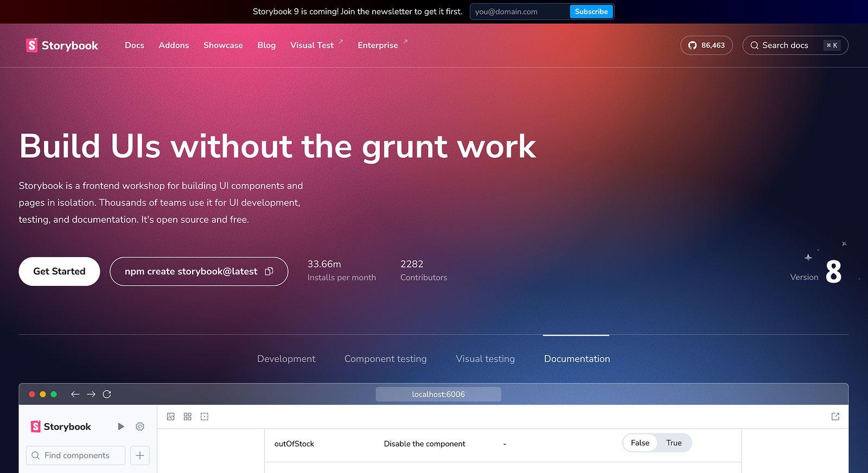
Task: Copy the npm create storybook@latest command
Action: [x=269, y=271]
